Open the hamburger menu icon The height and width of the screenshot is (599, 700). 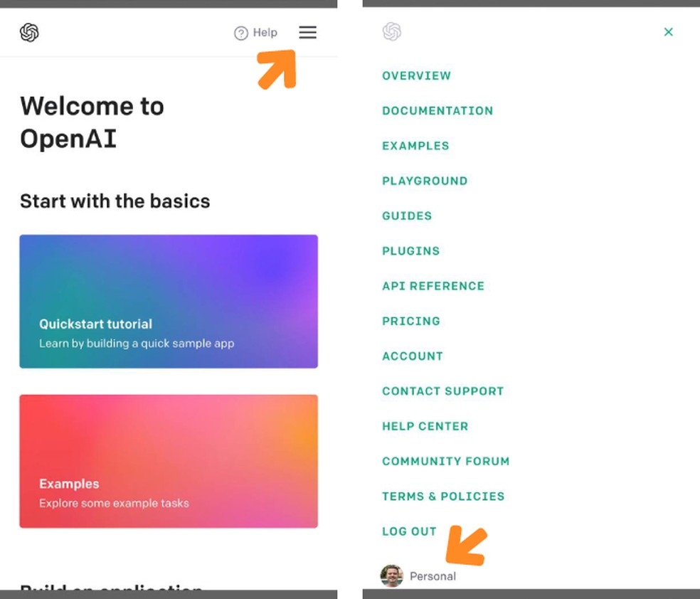pos(307,32)
